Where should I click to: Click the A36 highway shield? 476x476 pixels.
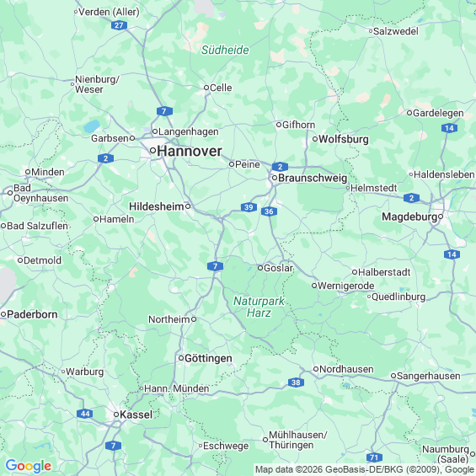tap(269, 211)
